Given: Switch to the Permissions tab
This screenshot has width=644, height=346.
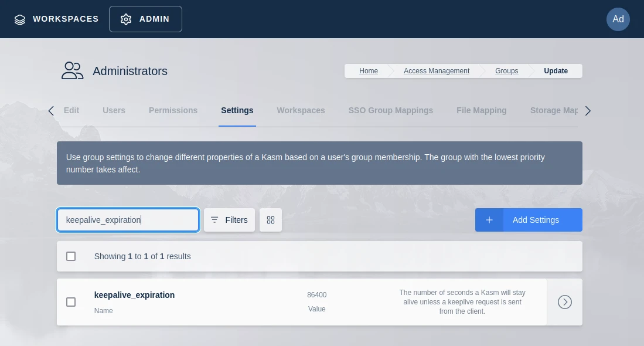Looking at the screenshot, I should click(x=173, y=110).
